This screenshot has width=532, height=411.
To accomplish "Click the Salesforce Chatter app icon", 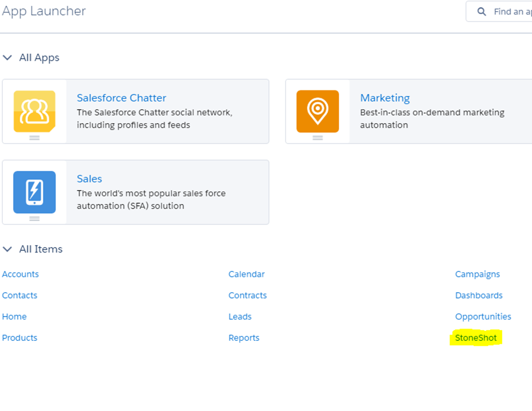I will [x=35, y=111].
